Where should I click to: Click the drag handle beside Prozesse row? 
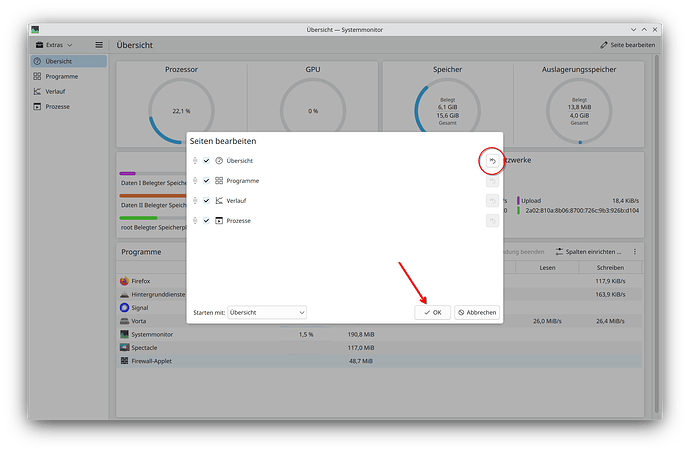pos(195,220)
